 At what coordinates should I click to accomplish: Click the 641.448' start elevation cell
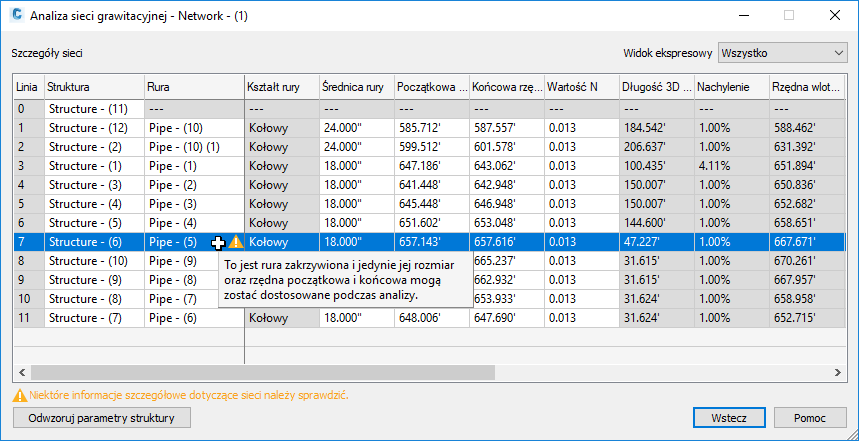pos(432,185)
